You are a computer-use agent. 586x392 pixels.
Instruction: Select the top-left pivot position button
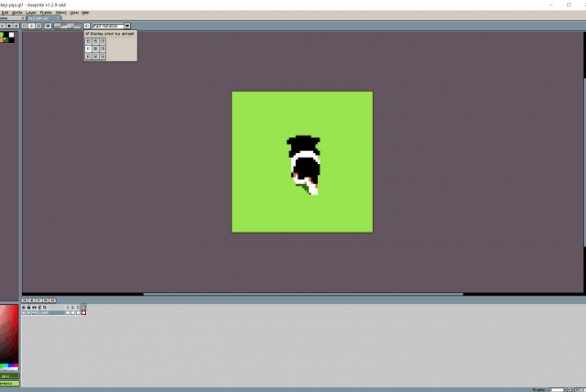click(x=89, y=41)
